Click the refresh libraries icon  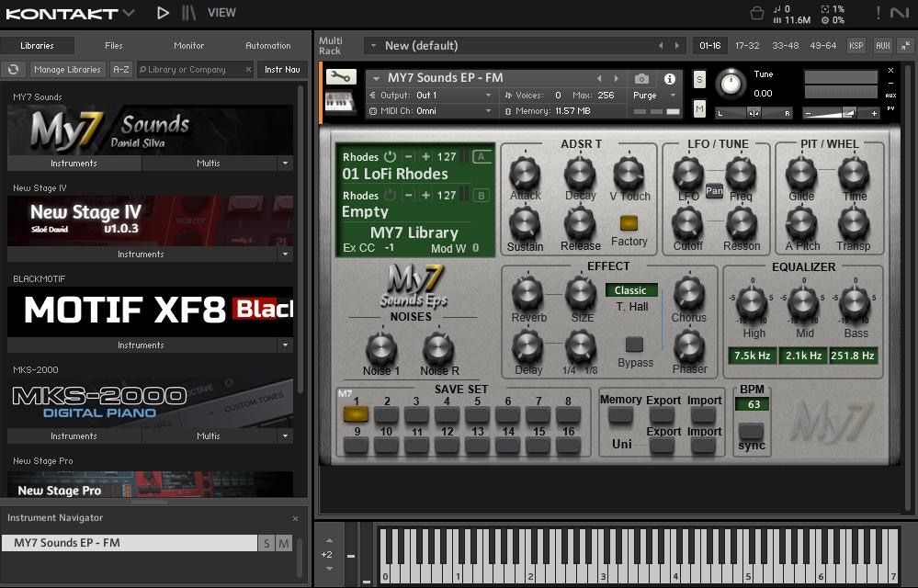click(x=13, y=70)
